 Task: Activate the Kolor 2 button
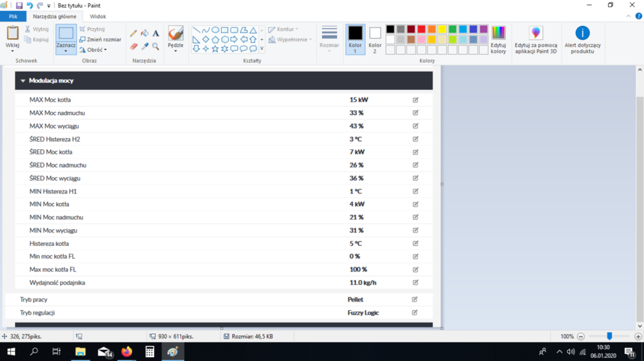click(375, 39)
